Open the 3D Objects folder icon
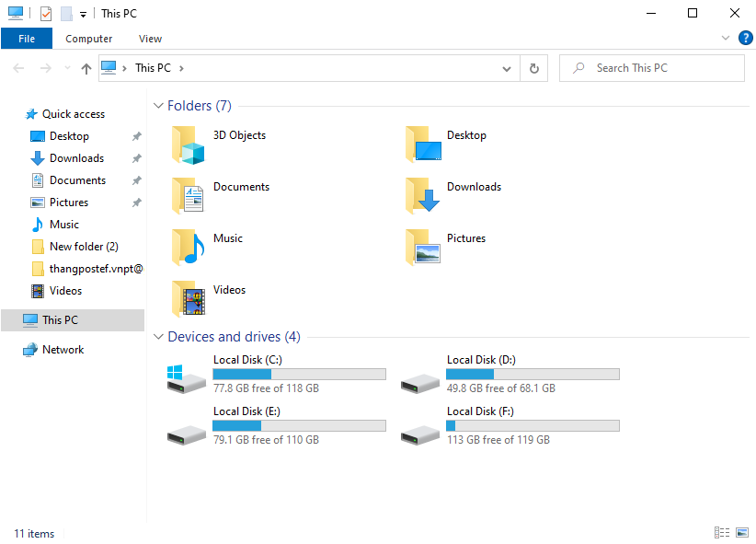Screen dimensions: 756x544 tap(188, 145)
